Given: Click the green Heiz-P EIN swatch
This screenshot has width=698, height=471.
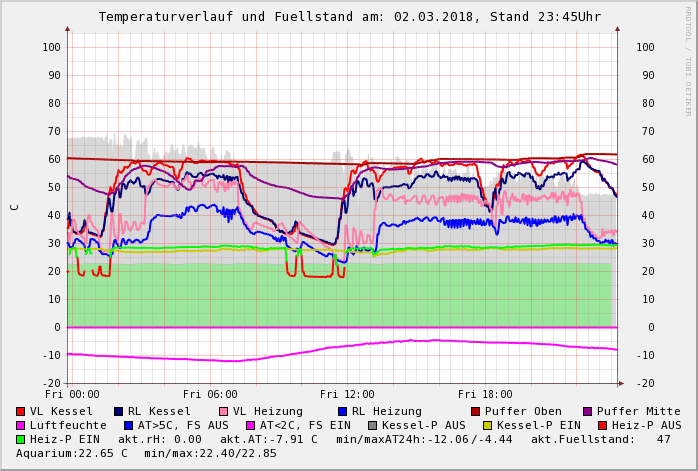Looking at the screenshot, I should pos(20,439).
